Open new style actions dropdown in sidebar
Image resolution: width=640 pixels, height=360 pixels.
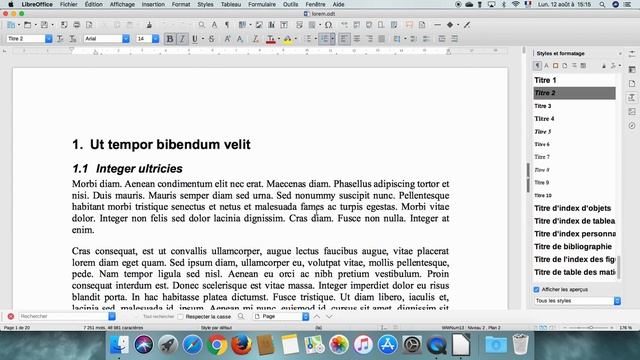tap(619, 65)
